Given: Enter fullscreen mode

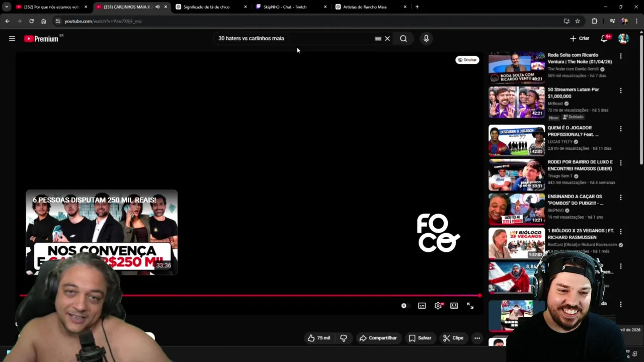Looking at the screenshot, I should [x=470, y=306].
